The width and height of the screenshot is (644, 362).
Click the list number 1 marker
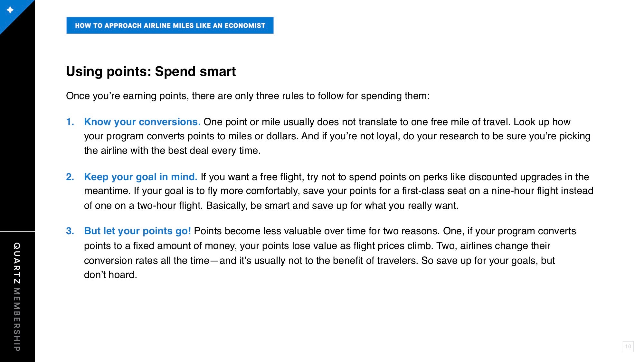tap(70, 122)
